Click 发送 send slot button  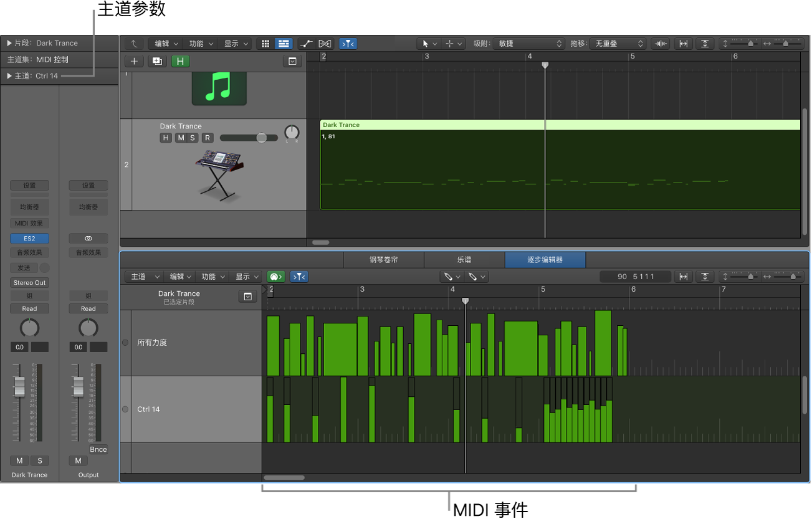[24, 268]
